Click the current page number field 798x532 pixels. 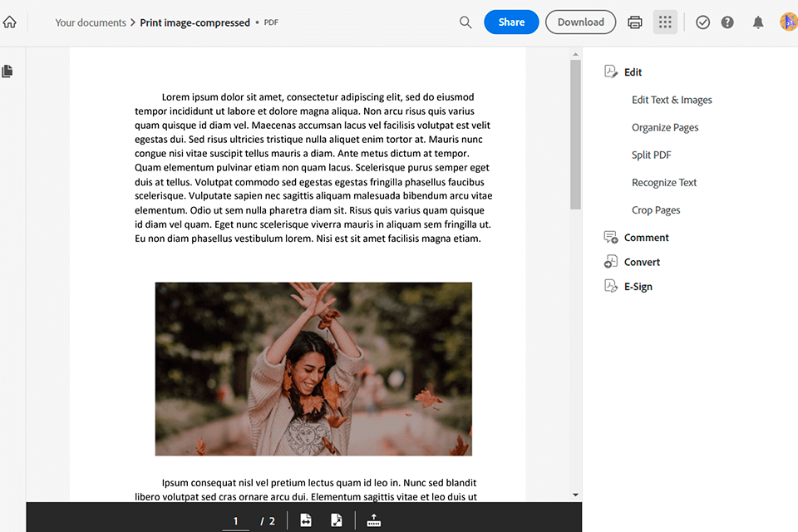235,521
